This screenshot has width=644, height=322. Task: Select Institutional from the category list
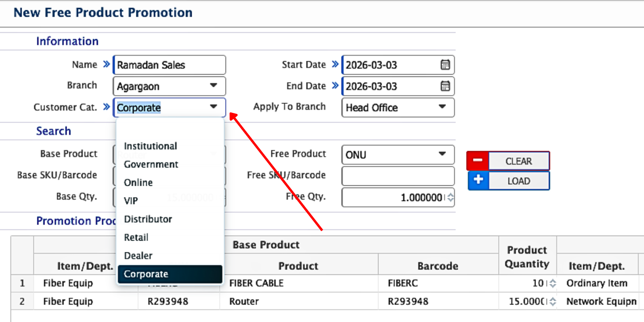[150, 146]
